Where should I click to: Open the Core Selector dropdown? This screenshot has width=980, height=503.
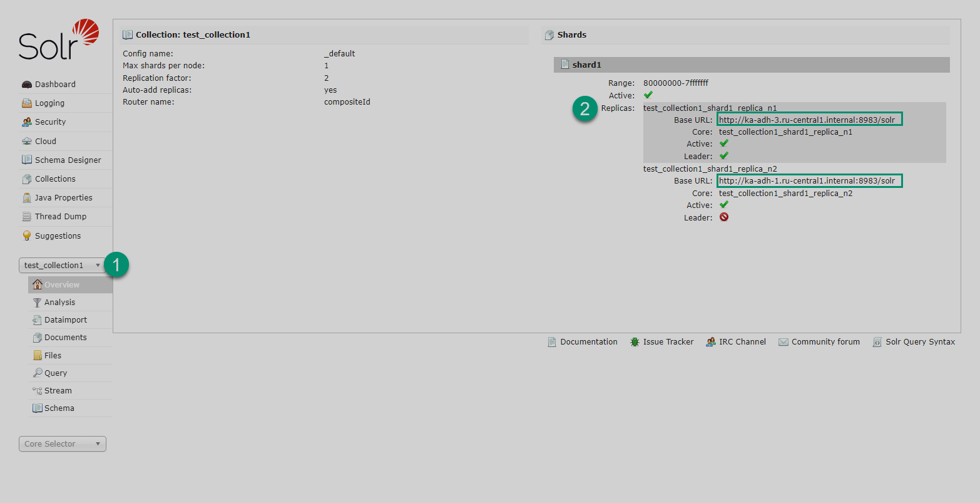tap(63, 444)
